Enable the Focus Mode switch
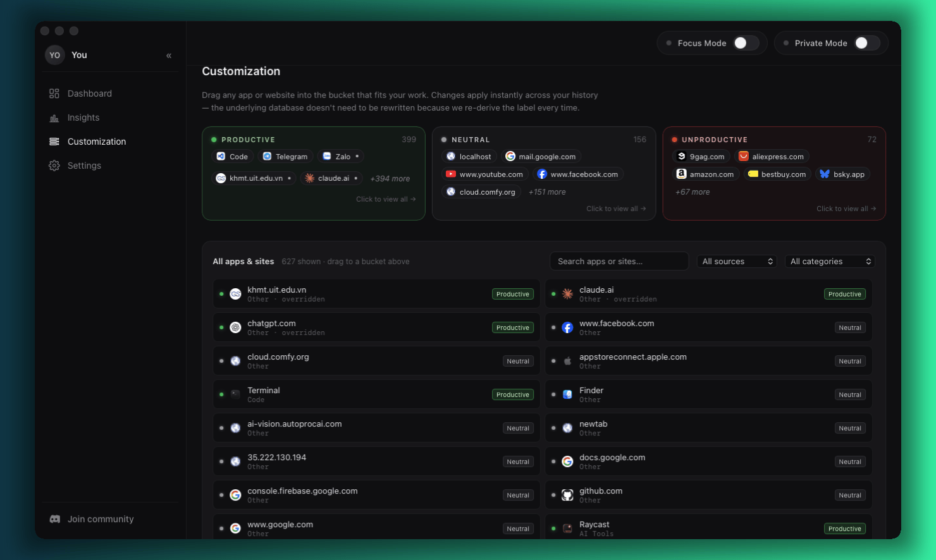936x560 pixels. (x=746, y=43)
